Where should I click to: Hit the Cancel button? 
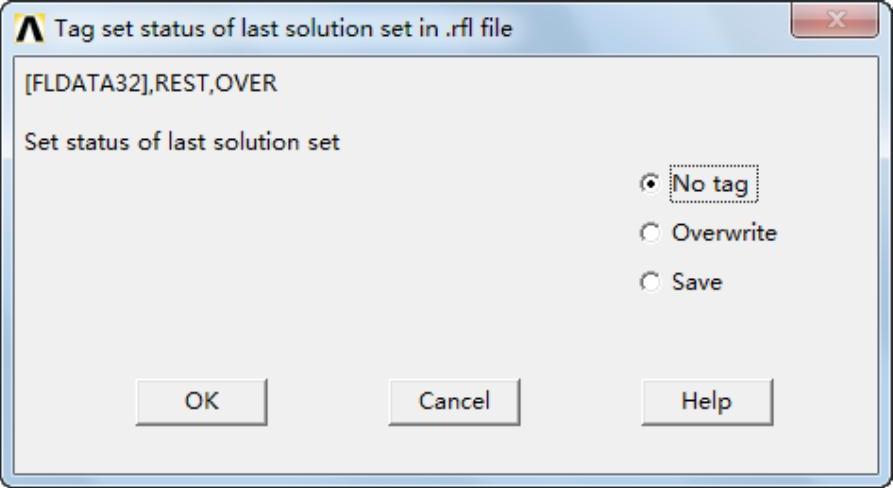click(x=454, y=402)
